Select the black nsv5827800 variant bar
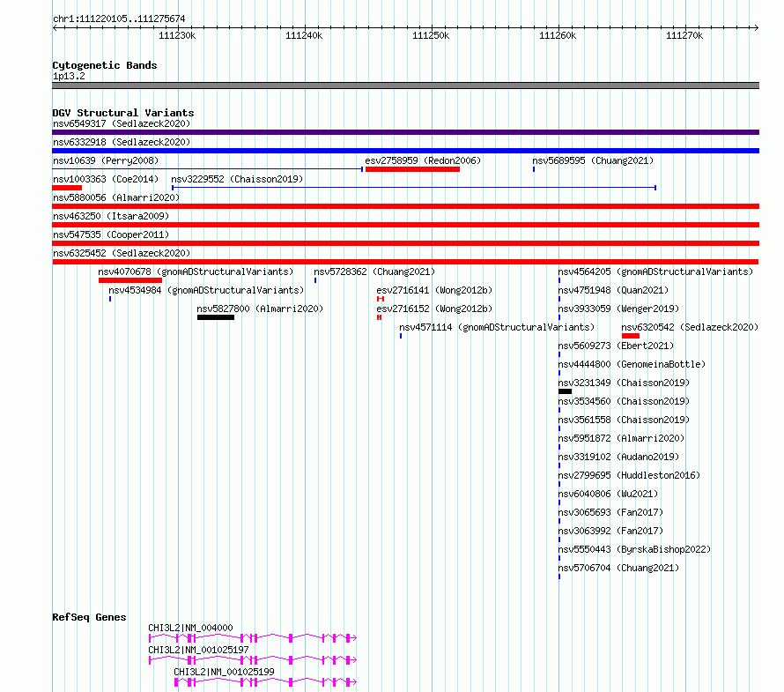Image resolution: width=784 pixels, height=692 pixels. 216,317
